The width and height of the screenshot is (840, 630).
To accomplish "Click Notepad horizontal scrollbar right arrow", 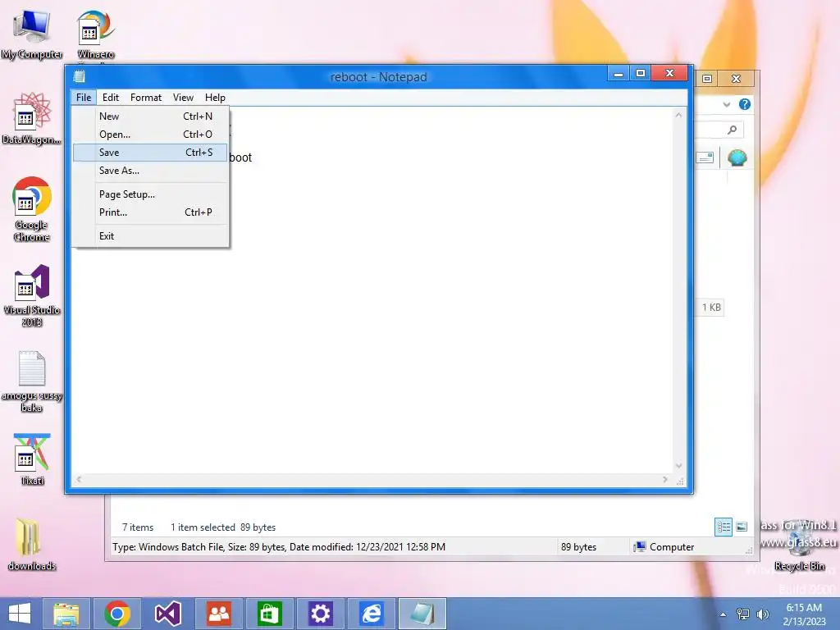I will click(x=665, y=479).
